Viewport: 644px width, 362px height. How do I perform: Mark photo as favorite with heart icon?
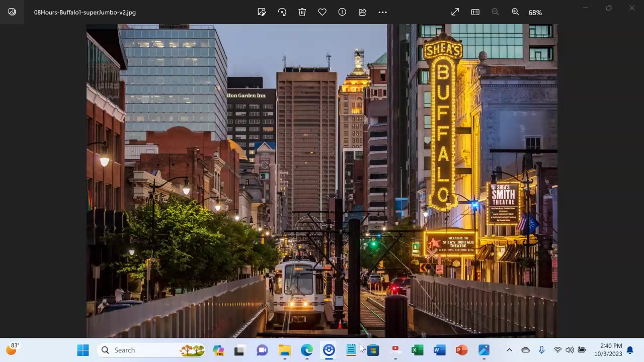pyautogui.click(x=323, y=12)
